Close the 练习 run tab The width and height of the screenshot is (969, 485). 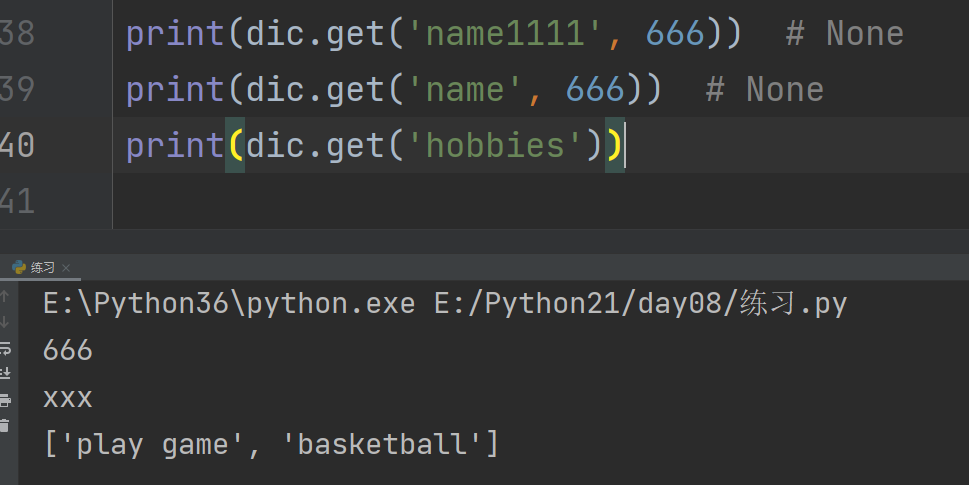[66, 268]
